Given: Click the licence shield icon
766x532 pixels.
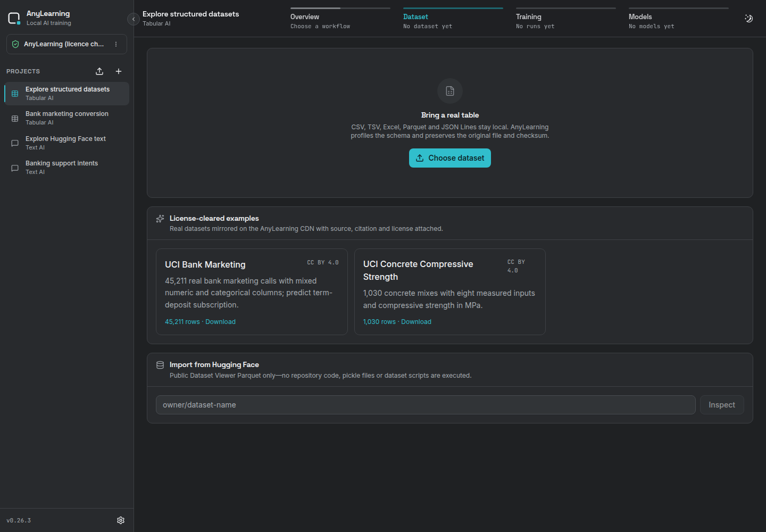Looking at the screenshot, I should tap(15, 44).
